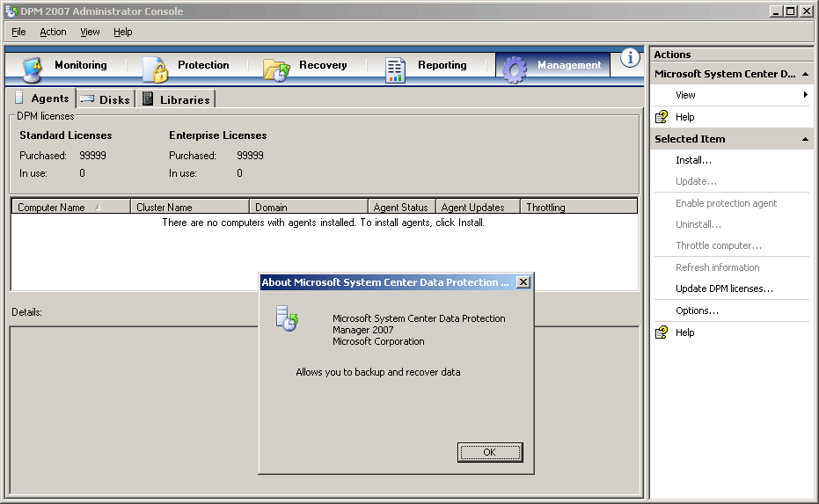Viewport: 819px width, 504px height.
Task: Click the Recovery folder icon
Action: [x=276, y=70]
